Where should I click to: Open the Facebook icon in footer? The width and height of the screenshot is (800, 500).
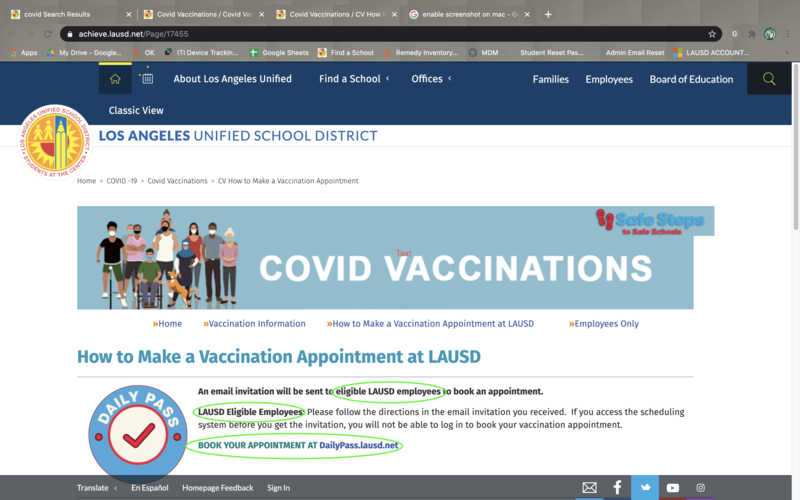point(617,488)
